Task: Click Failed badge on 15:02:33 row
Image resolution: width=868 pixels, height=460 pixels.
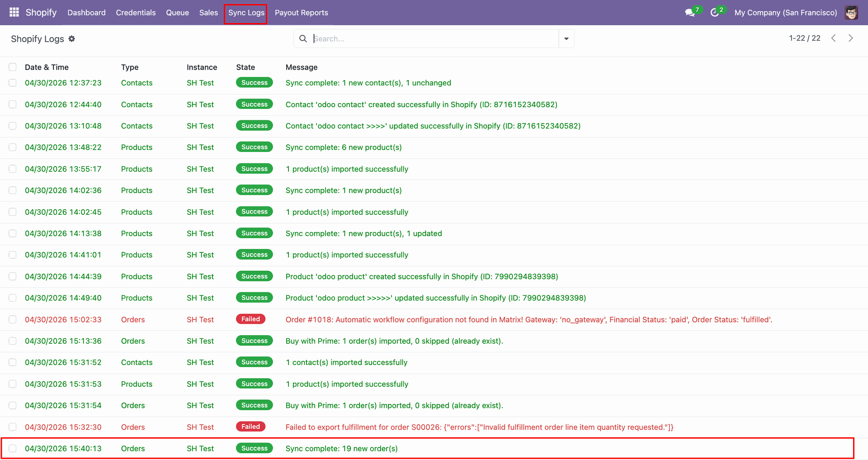Action: coord(250,319)
